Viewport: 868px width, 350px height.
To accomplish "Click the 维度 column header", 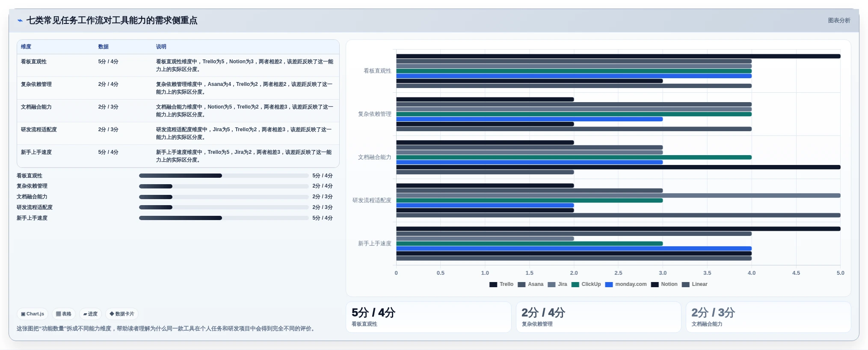I will point(26,47).
